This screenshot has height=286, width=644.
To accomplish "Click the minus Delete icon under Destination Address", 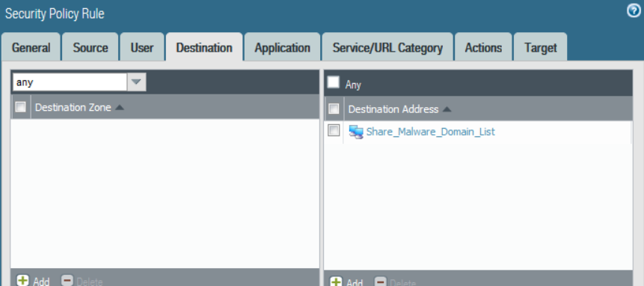I will pos(381,282).
